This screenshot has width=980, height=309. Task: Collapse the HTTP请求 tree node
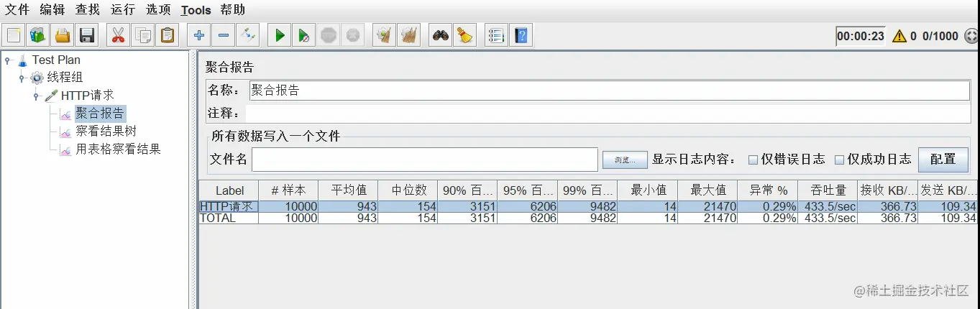36,96
